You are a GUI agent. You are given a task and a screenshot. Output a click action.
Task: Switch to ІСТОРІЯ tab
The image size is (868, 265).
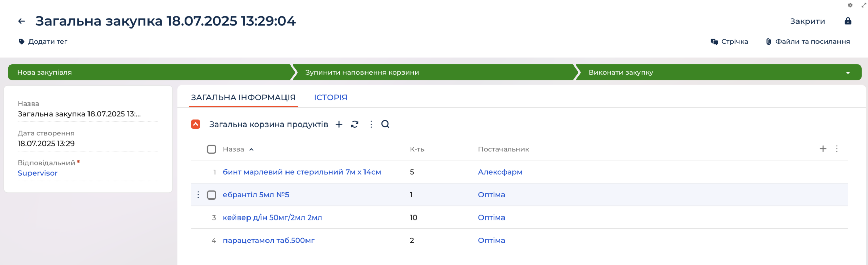(330, 97)
